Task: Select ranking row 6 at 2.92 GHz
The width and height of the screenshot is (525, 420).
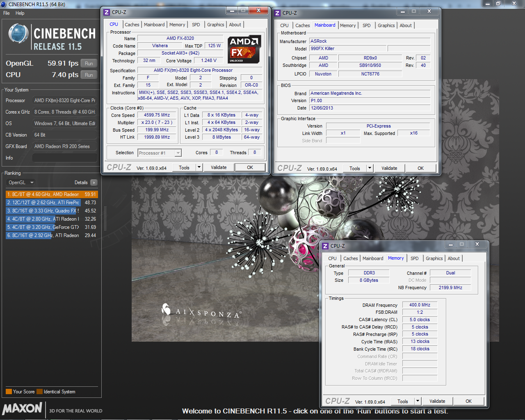Action: pyautogui.click(x=52, y=235)
